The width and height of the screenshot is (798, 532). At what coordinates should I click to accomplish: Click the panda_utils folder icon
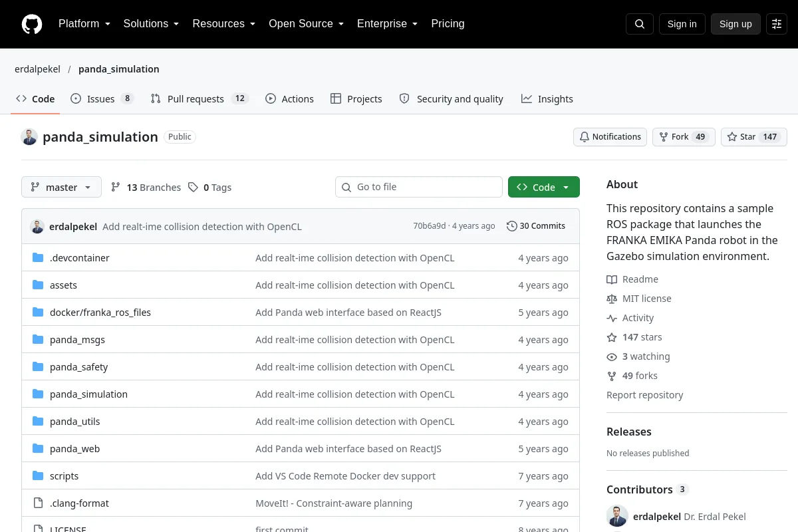click(38, 421)
